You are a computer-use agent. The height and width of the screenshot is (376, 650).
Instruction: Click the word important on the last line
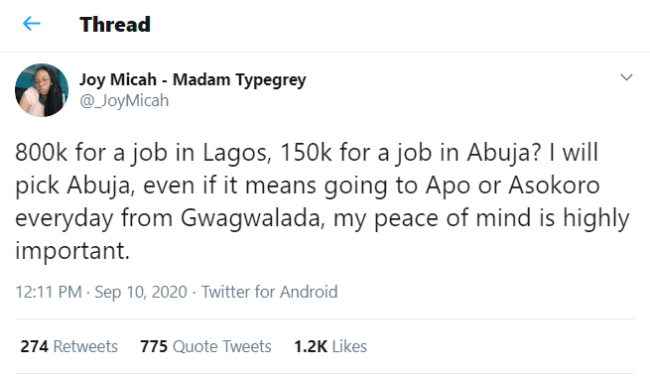(73, 250)
